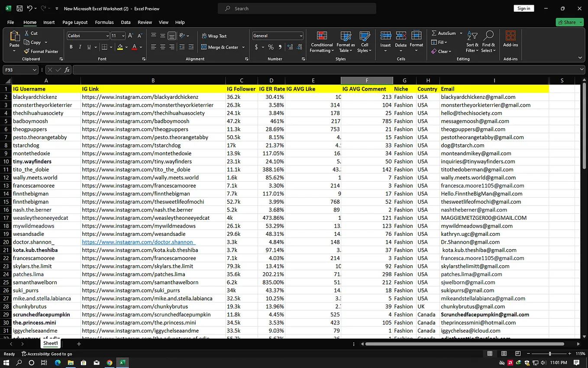The width and height of the screenshot is (588, 368).
Task: Click the Delete cells icon
Action: coord(401,36)
